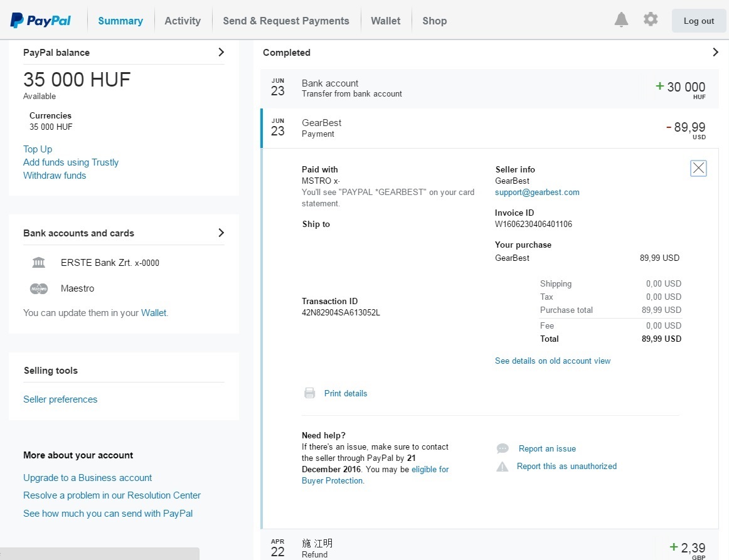Open Seller preferences link
This screenshot has width=729, height=560.
pyautogui.click(x=60, y=399)
